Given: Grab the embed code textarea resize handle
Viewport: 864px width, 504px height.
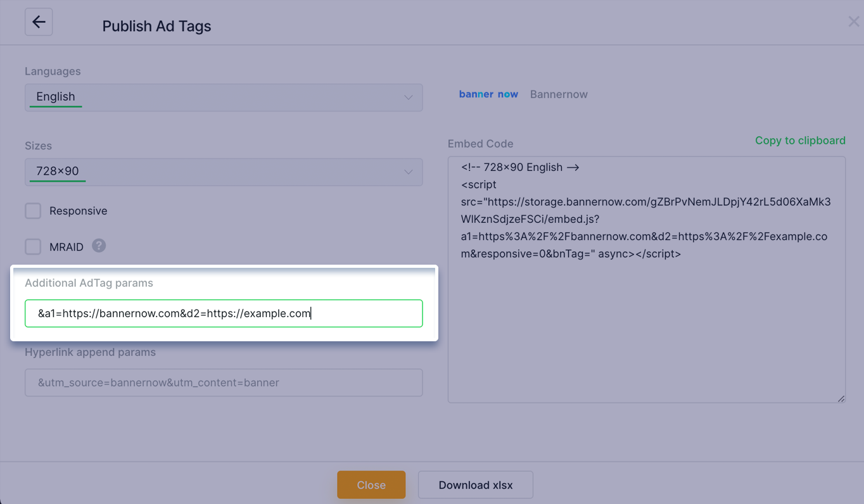Looking at the screenshot, I should click(x=841, y=399).
